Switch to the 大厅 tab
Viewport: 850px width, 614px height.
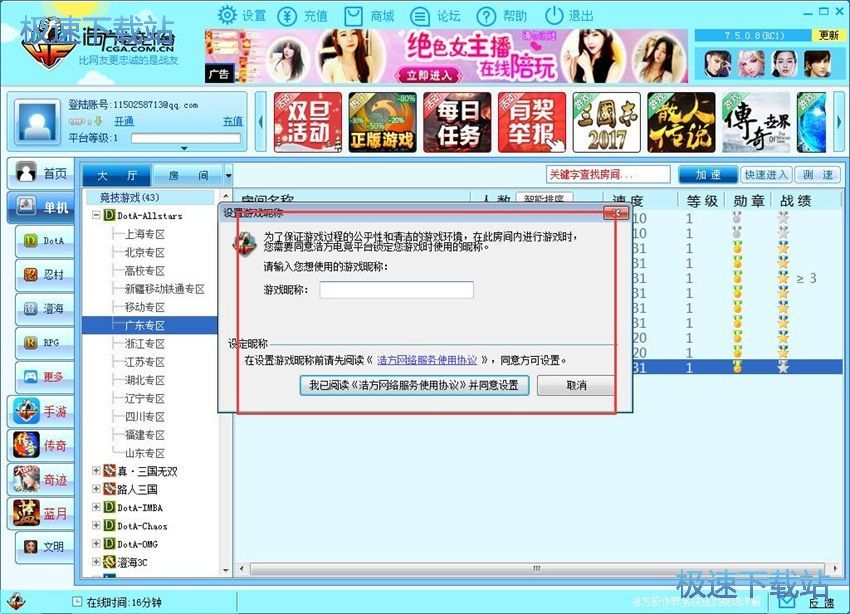pyautogui.click(x=117, y=176)
